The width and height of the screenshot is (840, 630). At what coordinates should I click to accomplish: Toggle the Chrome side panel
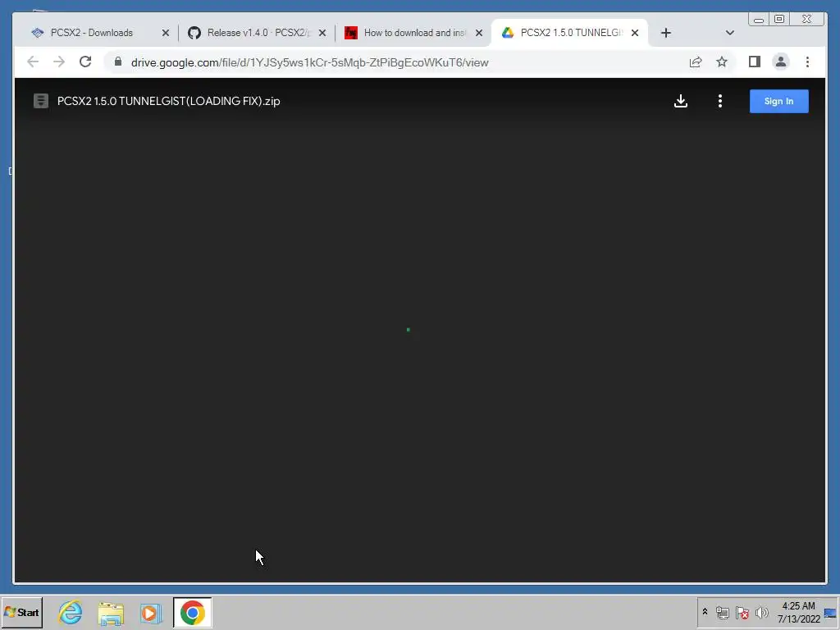(755, 62)
